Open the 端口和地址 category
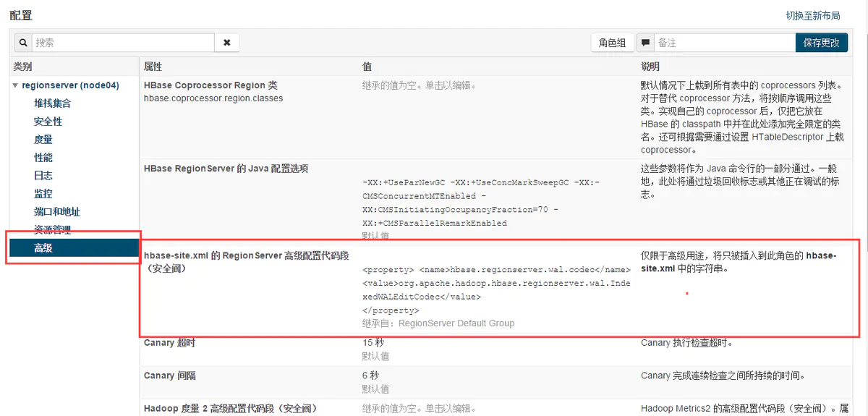 tap(57, 212)
